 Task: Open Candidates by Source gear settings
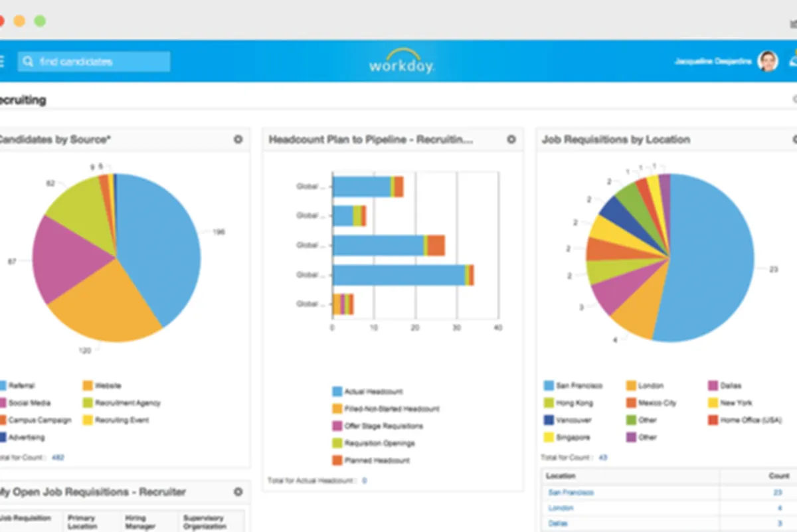(238, 139)
